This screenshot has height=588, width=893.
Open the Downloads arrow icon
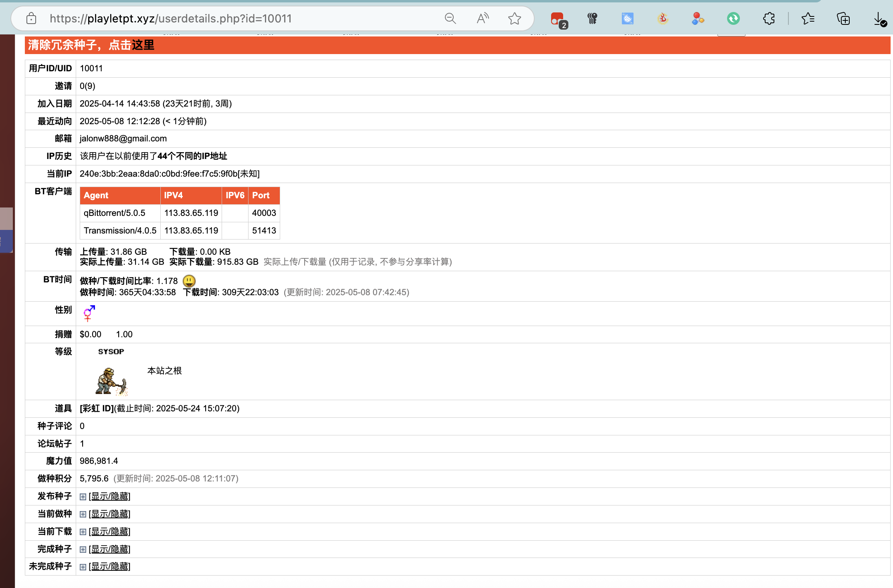click(879, 18)
